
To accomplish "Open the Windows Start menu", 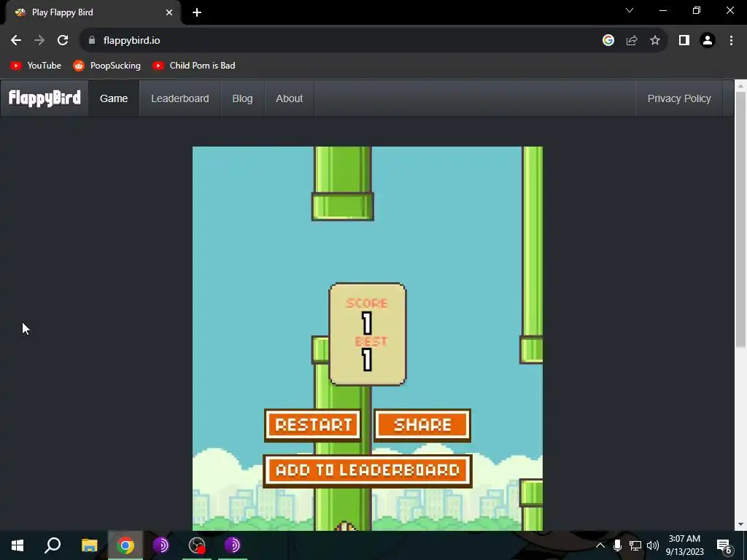I will click(18, 545).
